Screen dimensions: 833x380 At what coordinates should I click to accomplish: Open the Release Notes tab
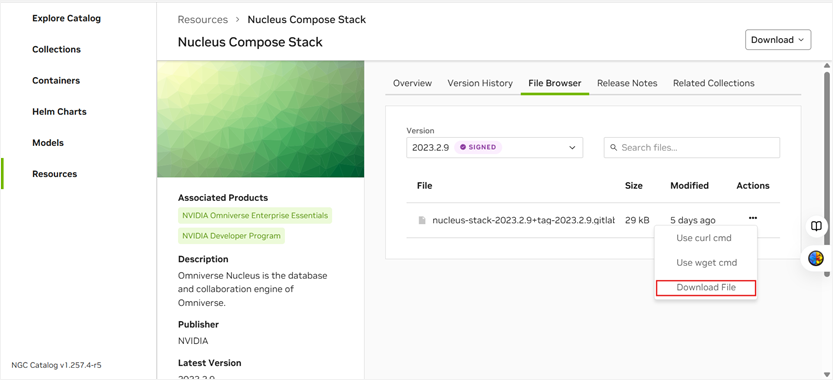627,83
